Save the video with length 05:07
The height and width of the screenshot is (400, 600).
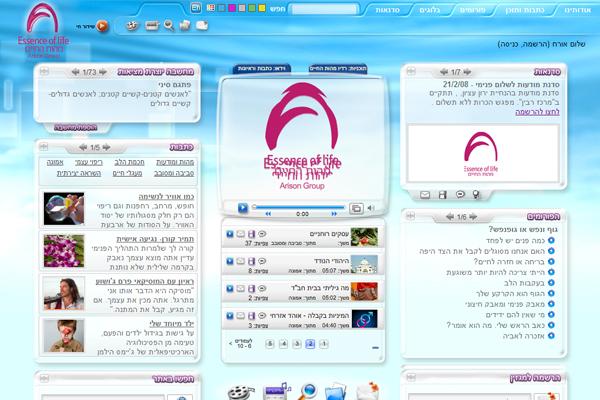[251, 261]
